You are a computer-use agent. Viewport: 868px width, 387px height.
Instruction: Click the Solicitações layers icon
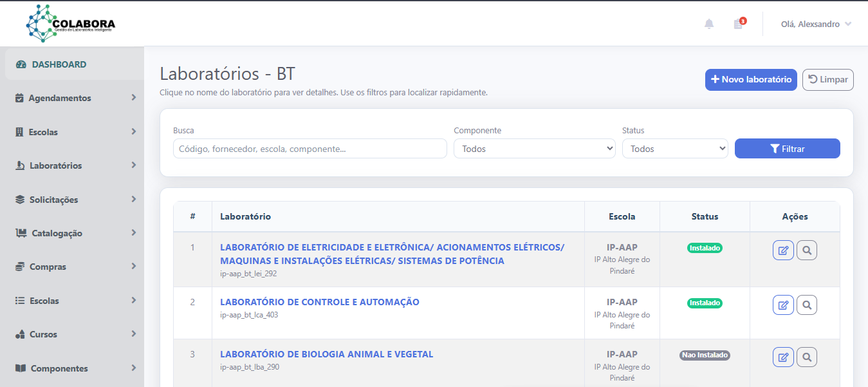[20, 200]
